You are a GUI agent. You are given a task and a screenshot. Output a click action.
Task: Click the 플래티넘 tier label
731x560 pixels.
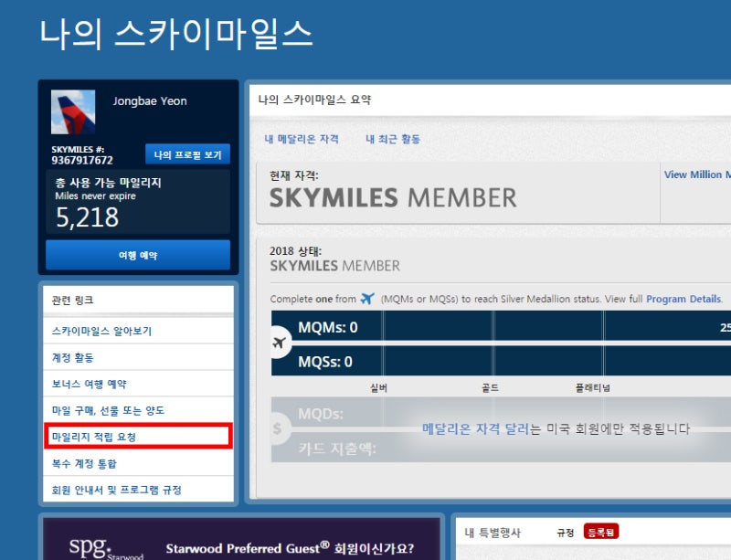pos(593,388)
